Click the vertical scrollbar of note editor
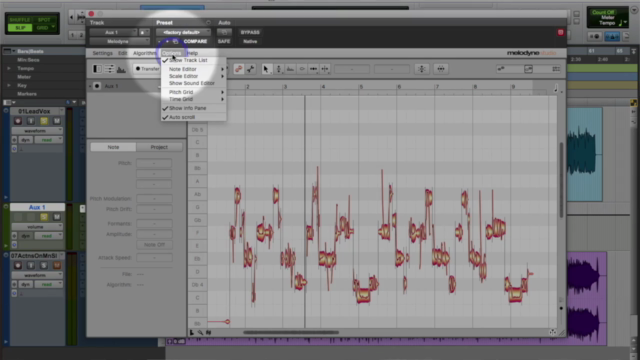Screen dimensions: 640x360 tap(561, 180)
